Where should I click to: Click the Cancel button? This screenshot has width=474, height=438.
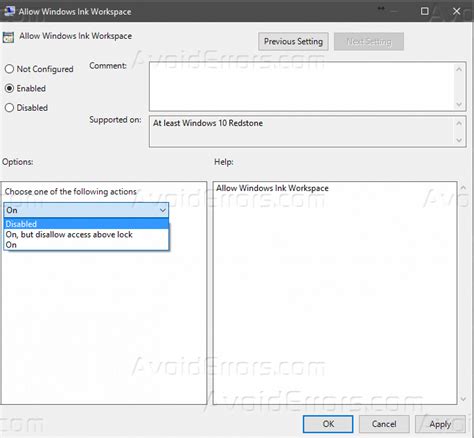point(384,424)
